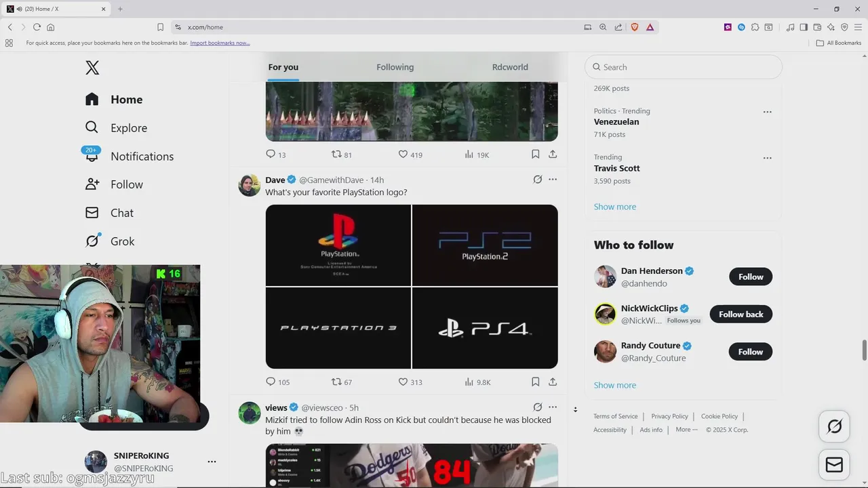Bookmark the post with 419 likes
The height and width of the screenshot is (488, 868).
(x=535, y=155)
